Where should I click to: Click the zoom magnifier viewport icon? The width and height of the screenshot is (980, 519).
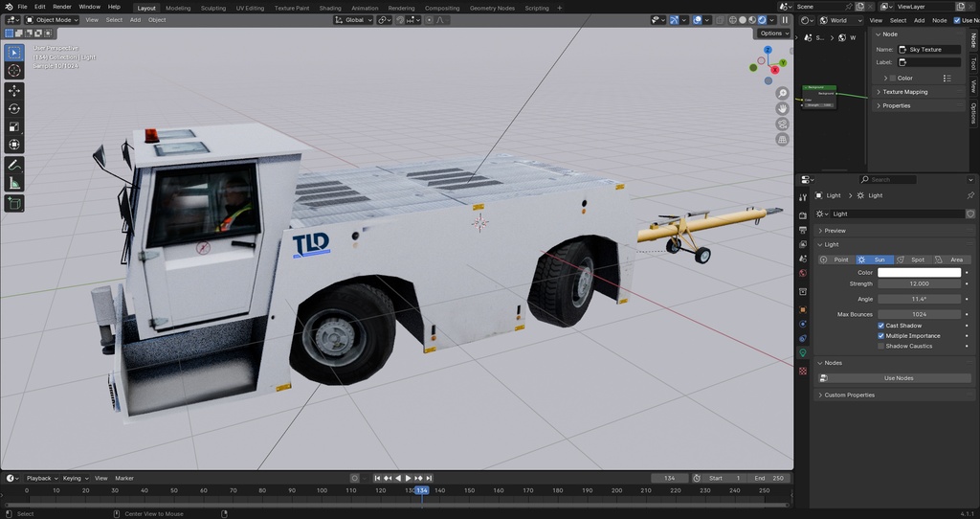click(x=783, y=93)
